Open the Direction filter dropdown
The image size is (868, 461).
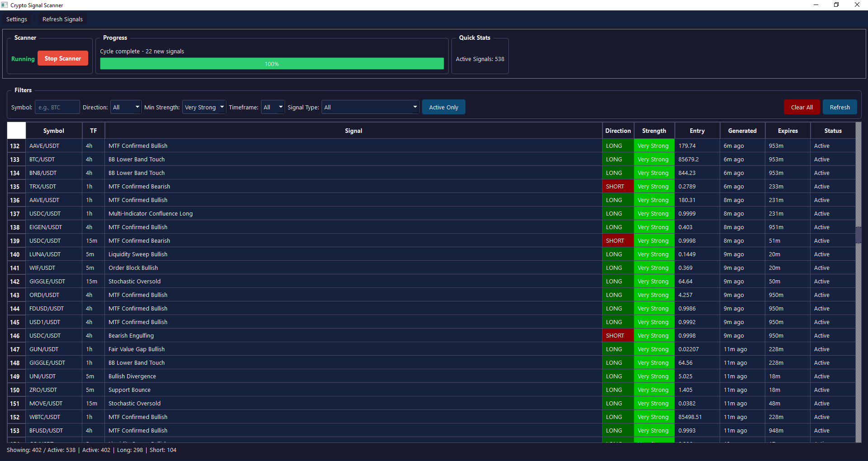(125, 107)
